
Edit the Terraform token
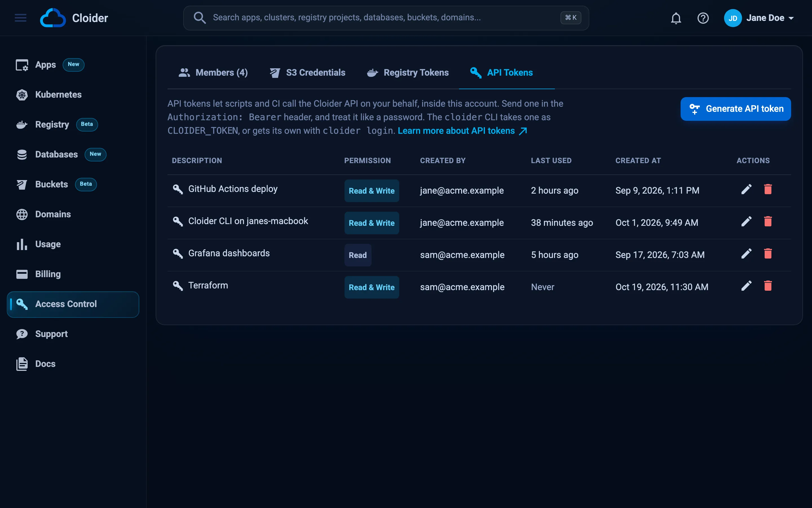coord(746,286)
